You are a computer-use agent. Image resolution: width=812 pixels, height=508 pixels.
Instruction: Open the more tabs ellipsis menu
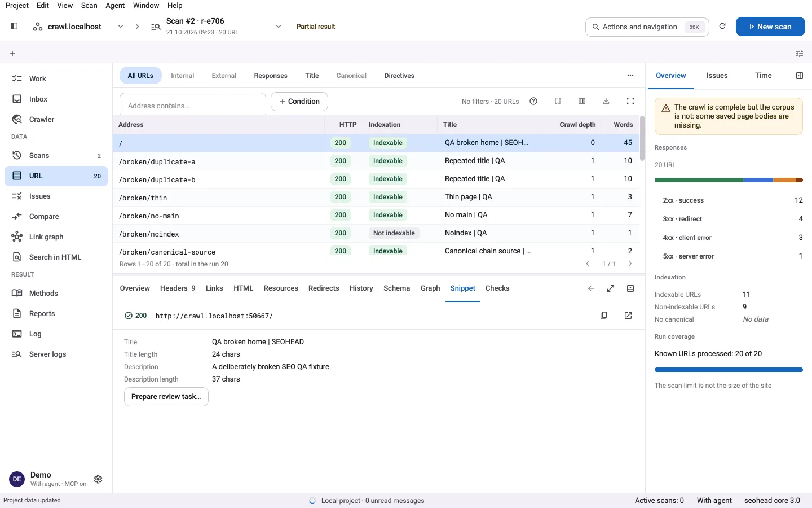[x=630, y=75]
